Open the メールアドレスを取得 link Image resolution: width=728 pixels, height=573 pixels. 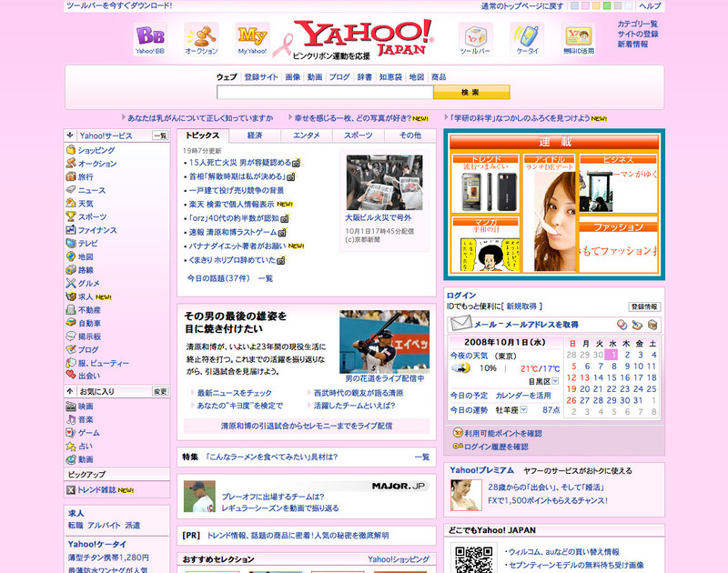coord(541,325)
